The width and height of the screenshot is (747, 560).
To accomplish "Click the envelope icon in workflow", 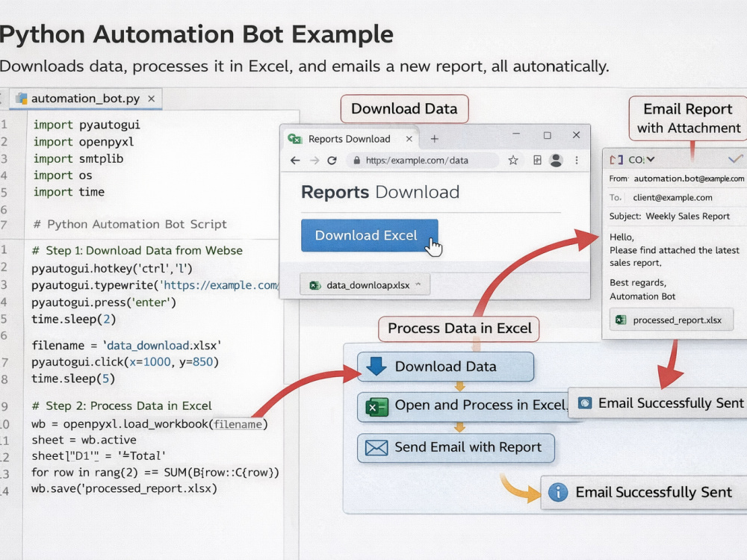I will pyautogui.click(x=376, y=447).
